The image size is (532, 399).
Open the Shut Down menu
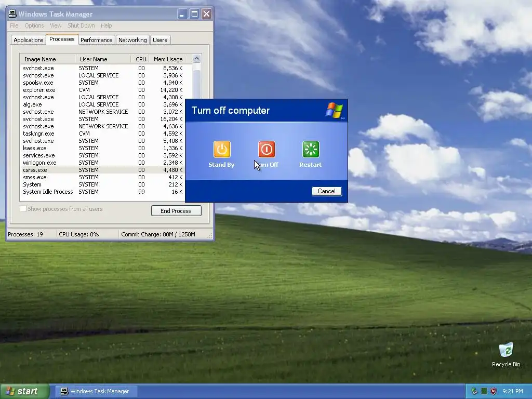pos(81,25)
